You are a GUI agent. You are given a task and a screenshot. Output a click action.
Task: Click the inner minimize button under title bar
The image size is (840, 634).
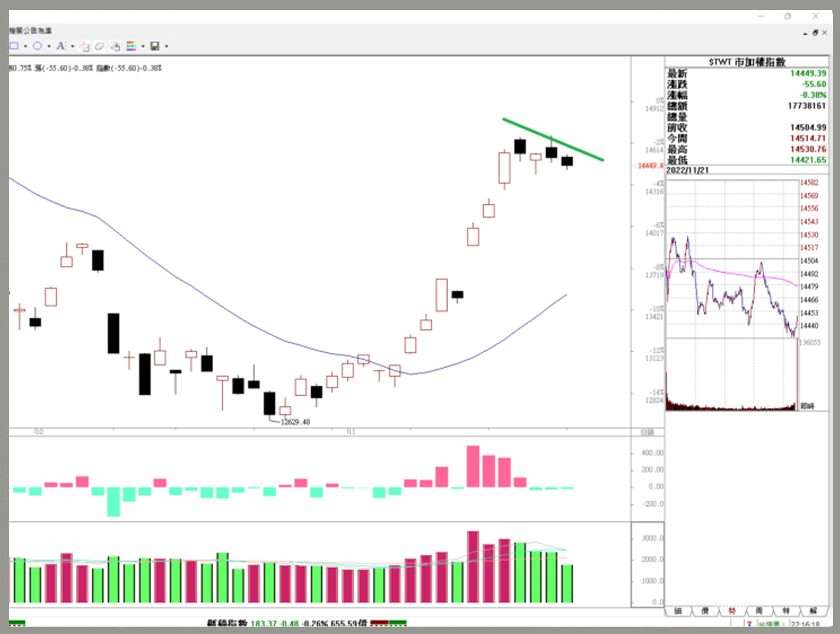point(805,33)
